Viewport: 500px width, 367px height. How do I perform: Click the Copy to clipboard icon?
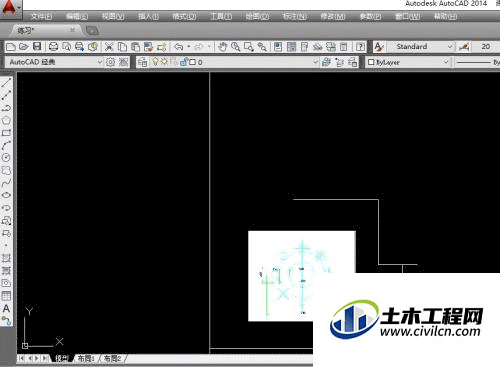coord(122,47)
